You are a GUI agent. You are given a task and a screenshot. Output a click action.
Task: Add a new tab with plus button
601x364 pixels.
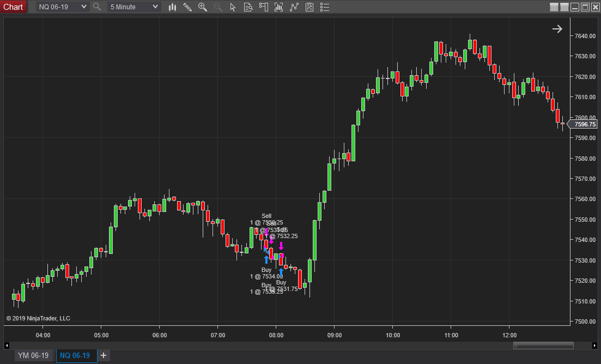coord(104,356)
